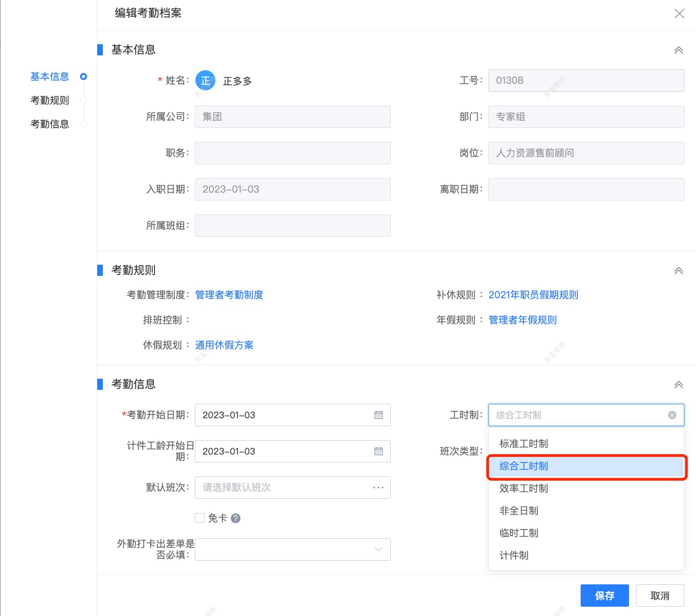Open calendar picker for 计件工龄开始日期
This screenshot has width=696, height=616.
tap(378, 451)
